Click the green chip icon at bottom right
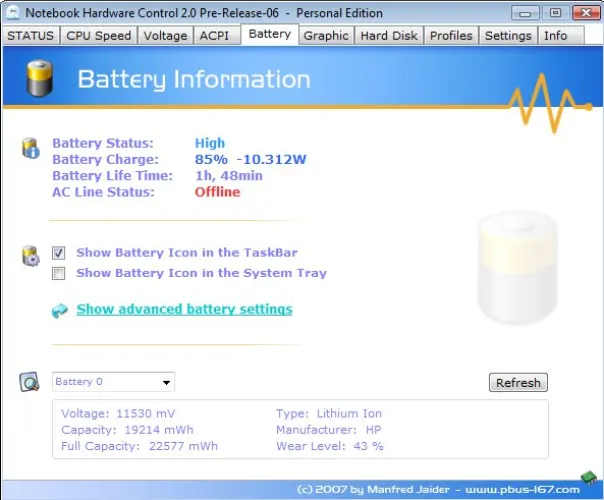The width and height of the screenshot is (604, 500). click(x=587, y=478)
